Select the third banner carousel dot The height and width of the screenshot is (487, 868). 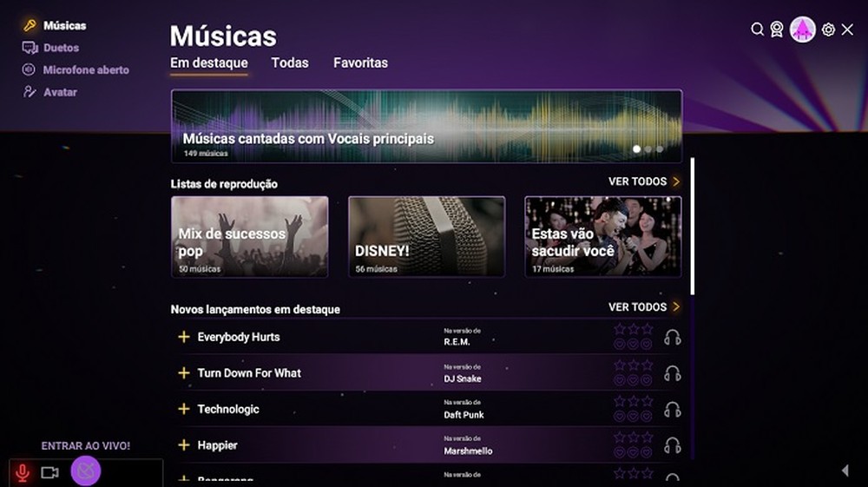coord(660,148)
